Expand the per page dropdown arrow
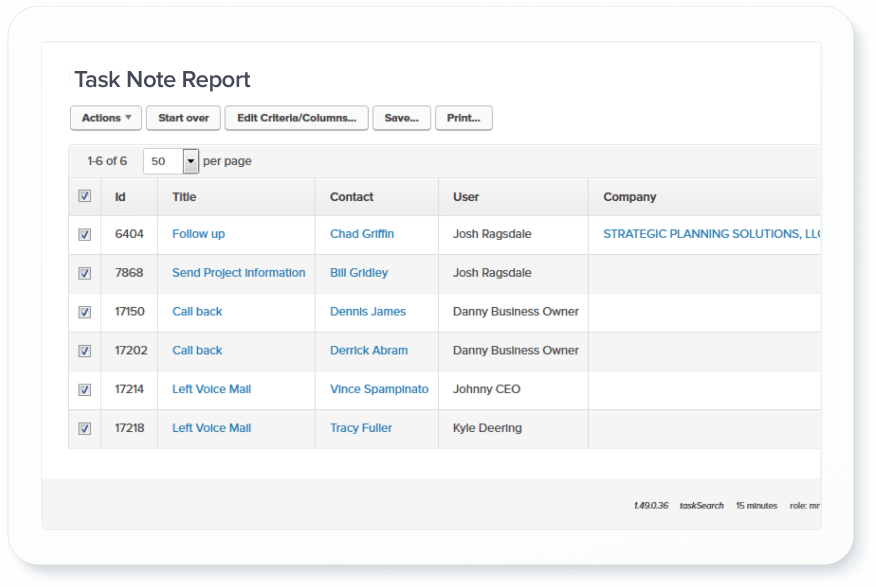The height and width of the screenshot is (587, 876). tap(191, 161)
